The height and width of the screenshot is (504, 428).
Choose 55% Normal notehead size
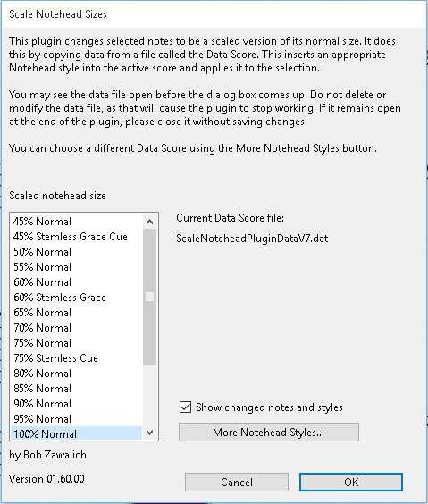pyautogui.click(x=77, y=267)
